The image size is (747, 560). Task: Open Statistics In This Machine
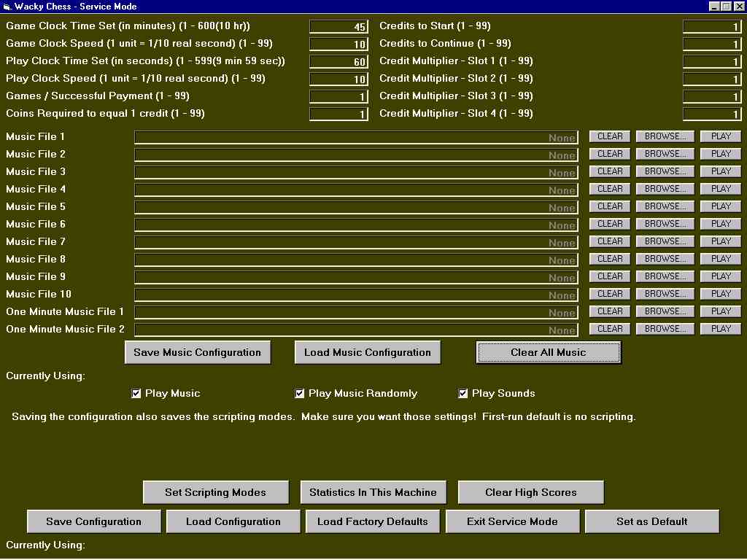point(373,492)
